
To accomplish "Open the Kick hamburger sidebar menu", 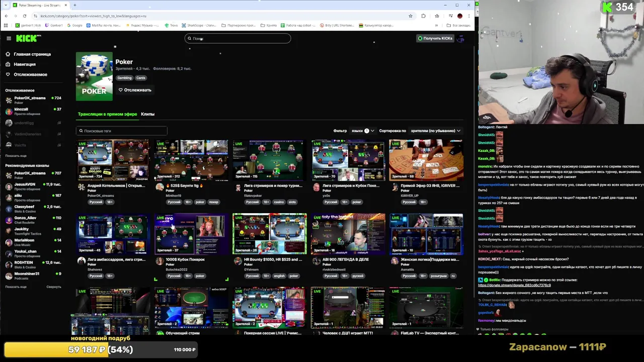I will tap(9, 38).
